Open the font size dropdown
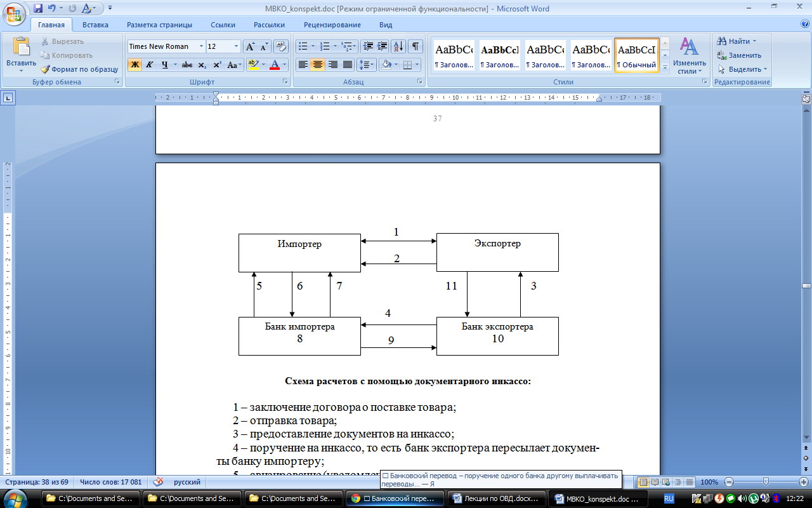Screen dimensions: 812x508 (236, 46)
